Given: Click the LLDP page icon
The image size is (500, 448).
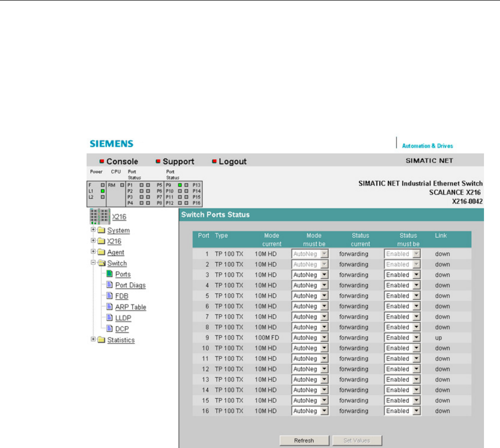Looking at the screenshot, I should point(110,317).
